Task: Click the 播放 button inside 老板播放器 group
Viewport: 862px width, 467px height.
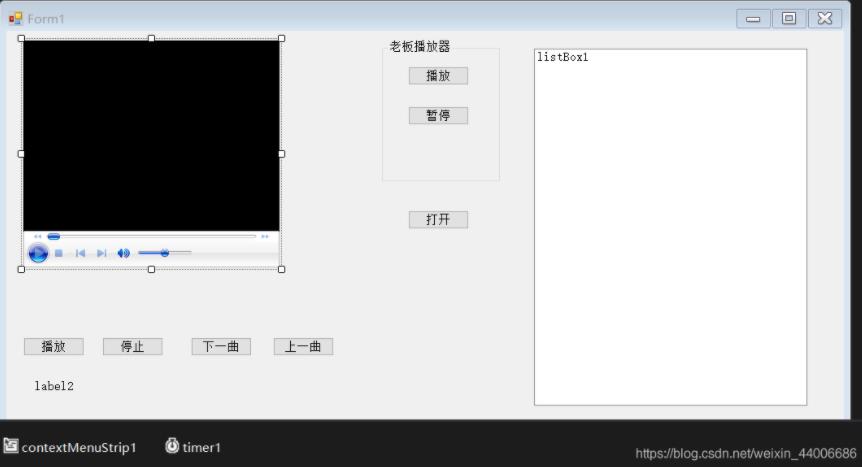Action: (438, 76)
